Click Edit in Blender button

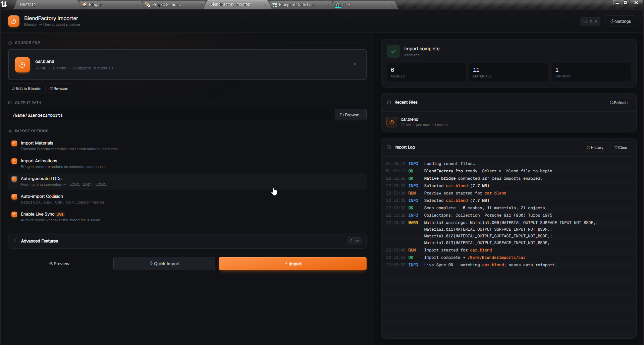coord(27,89)
